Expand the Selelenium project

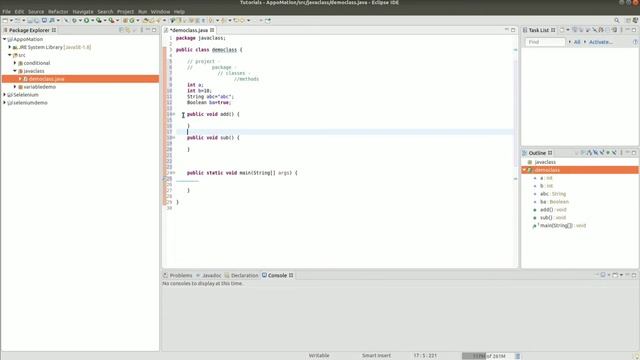click(x=4, y=95)
